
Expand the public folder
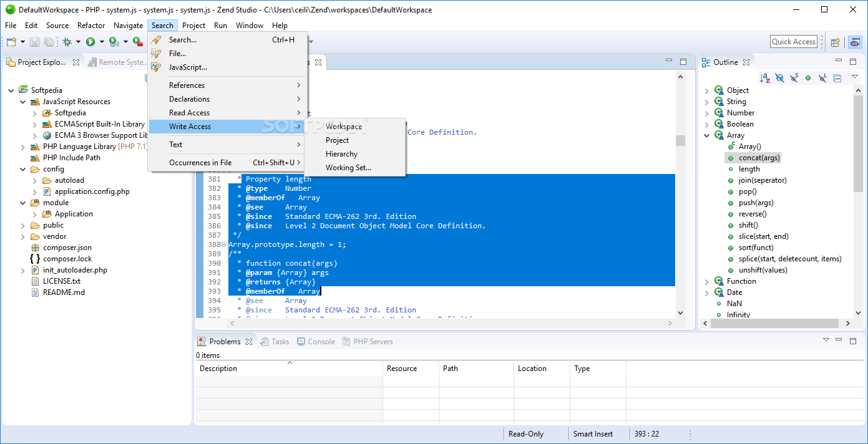23,225
